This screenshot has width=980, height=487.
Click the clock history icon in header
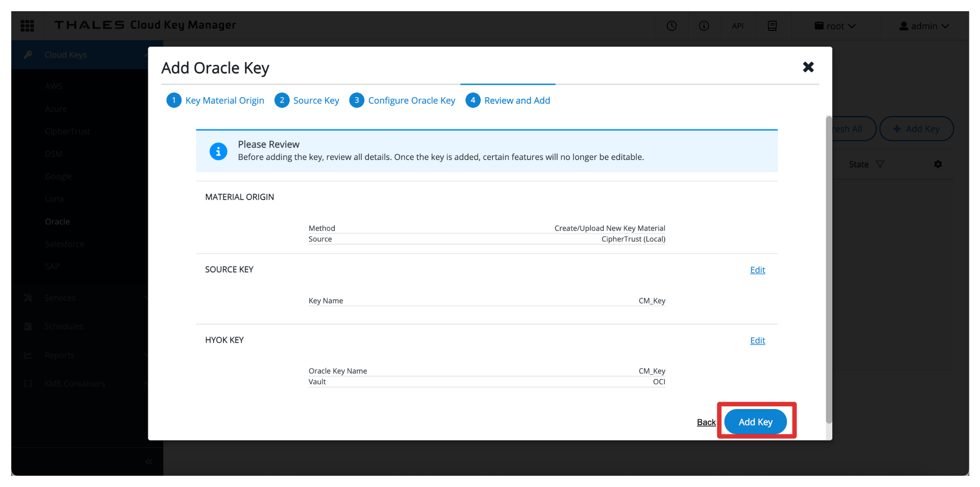pos(671,26)
